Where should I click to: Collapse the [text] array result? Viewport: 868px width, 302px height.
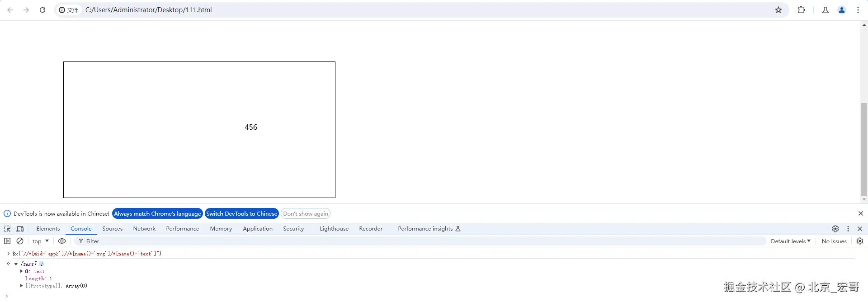(16, 264)
